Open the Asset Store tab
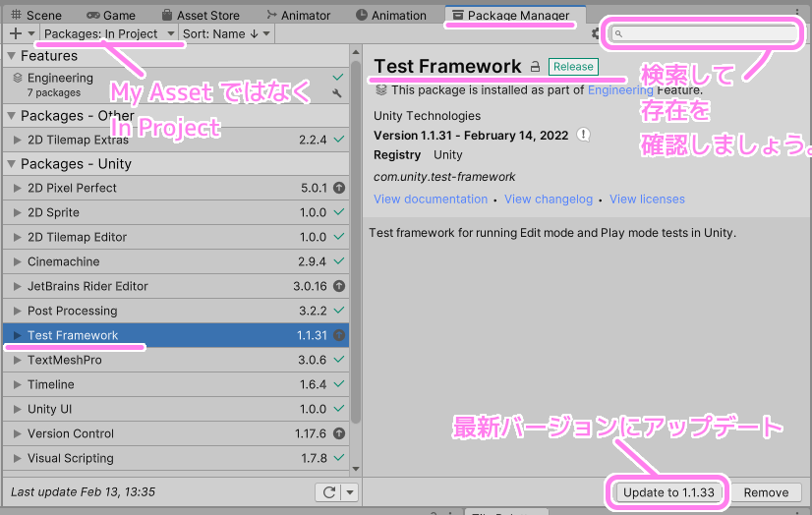 201,15
